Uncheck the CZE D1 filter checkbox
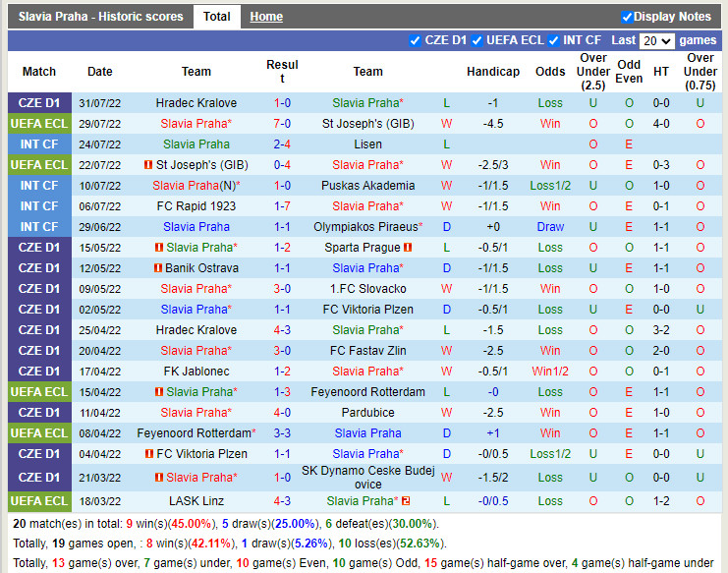The width and height of the screenshot is (728, 573). pyautogui.click(x=415, y=40)
